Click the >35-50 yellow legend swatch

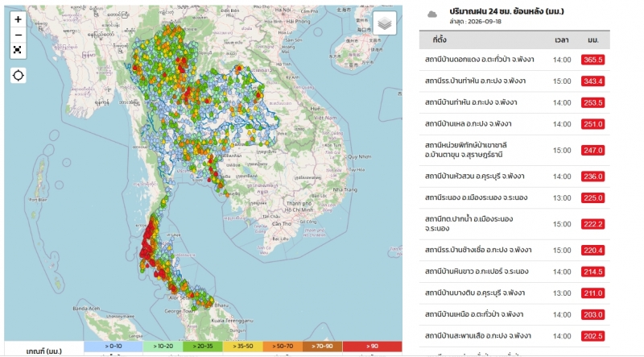click(x=243, y=347)
